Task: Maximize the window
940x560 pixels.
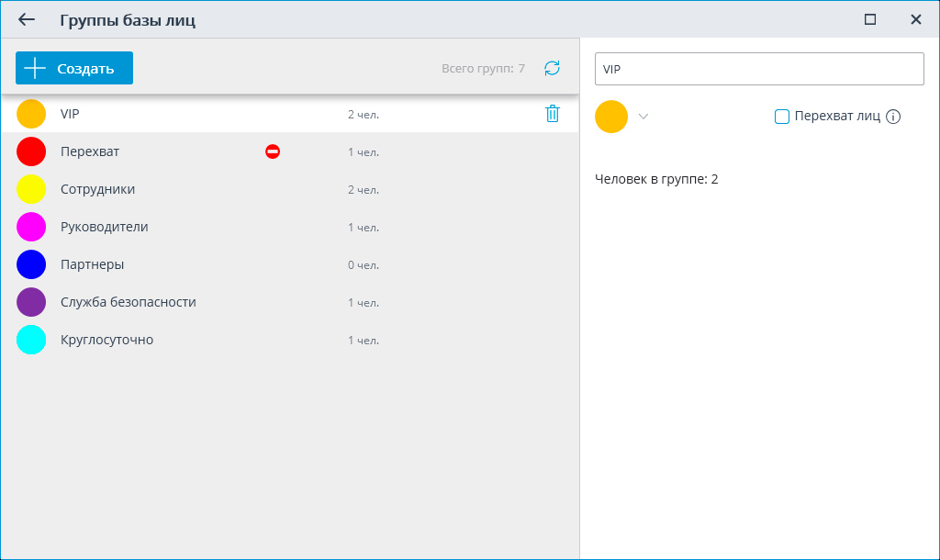Action: (x=870, y=19)
